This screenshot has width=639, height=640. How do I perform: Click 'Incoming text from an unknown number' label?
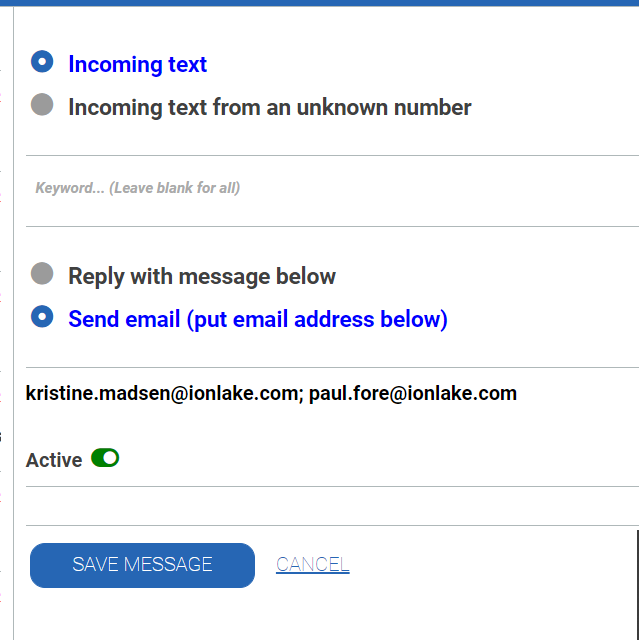coord(269,107)
